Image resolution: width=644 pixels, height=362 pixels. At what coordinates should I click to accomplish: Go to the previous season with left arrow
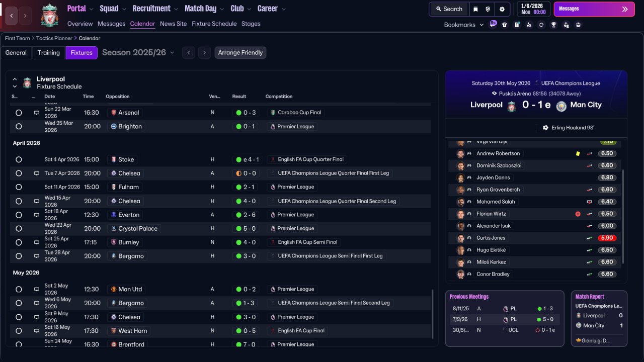tap(189, 53)
